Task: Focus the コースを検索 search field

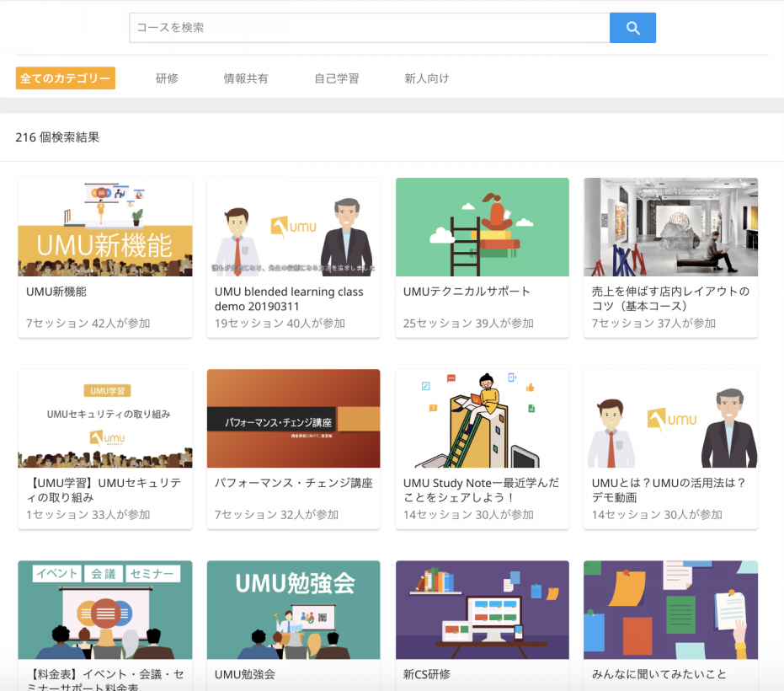Action: [x=370, y=28]
